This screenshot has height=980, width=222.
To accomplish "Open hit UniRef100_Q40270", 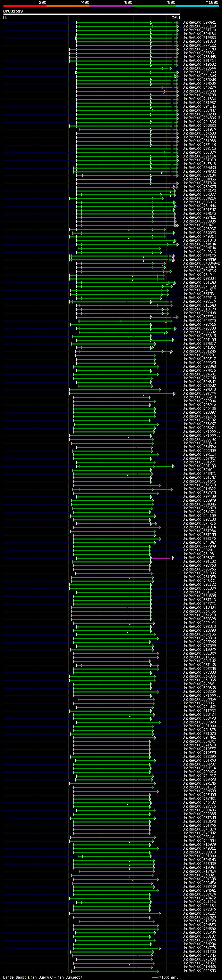I will [199, 88].
